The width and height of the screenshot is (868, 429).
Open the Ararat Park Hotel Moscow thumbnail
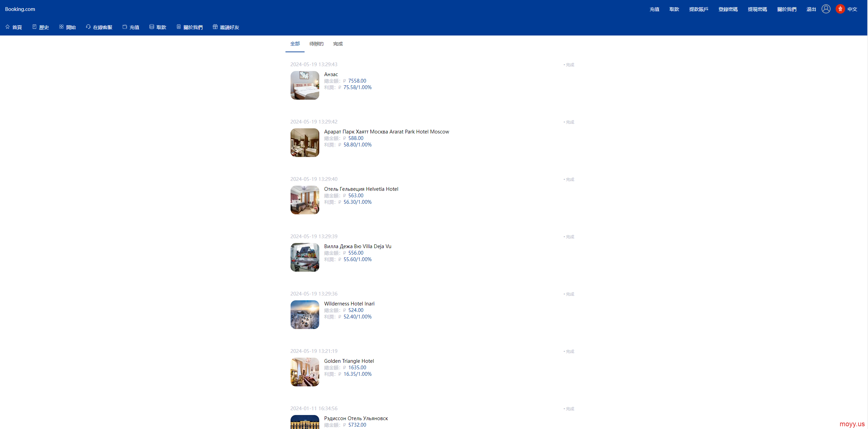tap(305, 143)
